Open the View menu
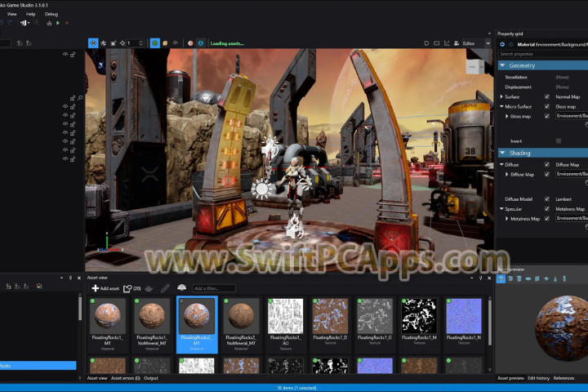 12,14
